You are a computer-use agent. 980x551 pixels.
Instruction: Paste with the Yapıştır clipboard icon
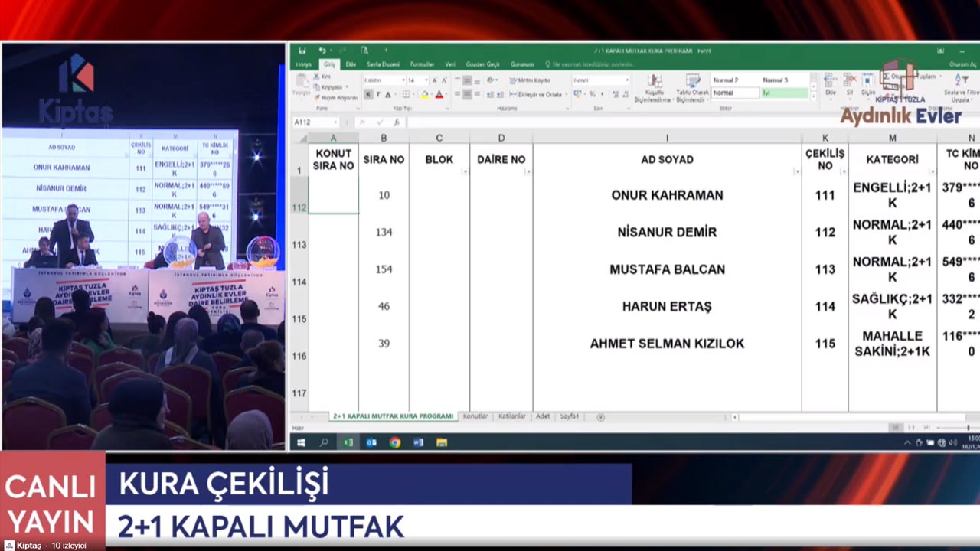[301, 84]
